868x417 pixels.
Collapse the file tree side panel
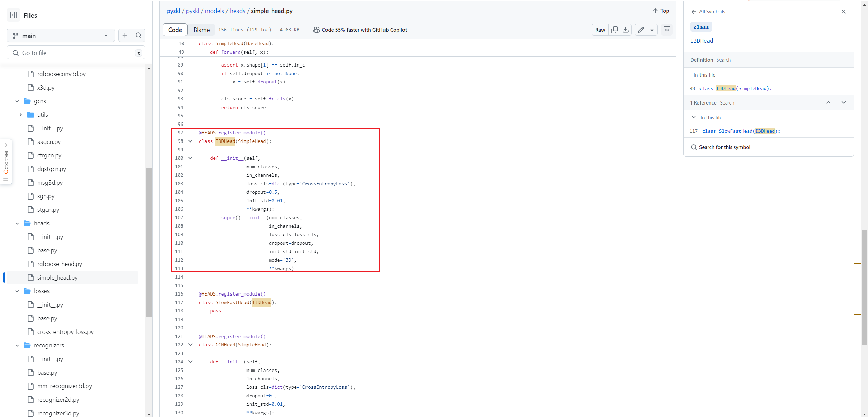[14, 15]
